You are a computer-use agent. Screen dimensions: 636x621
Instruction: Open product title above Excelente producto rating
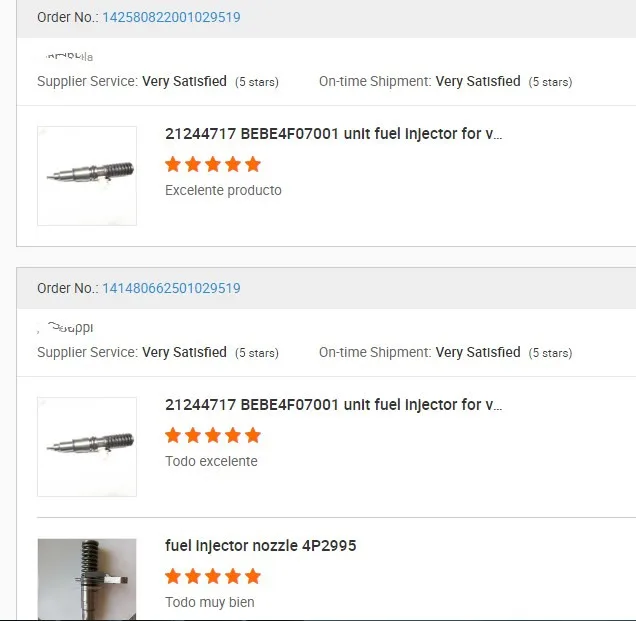click(333, 134)
